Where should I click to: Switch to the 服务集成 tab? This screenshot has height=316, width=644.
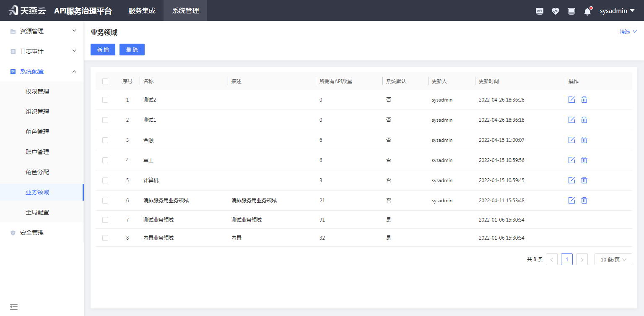click(141, 11)
